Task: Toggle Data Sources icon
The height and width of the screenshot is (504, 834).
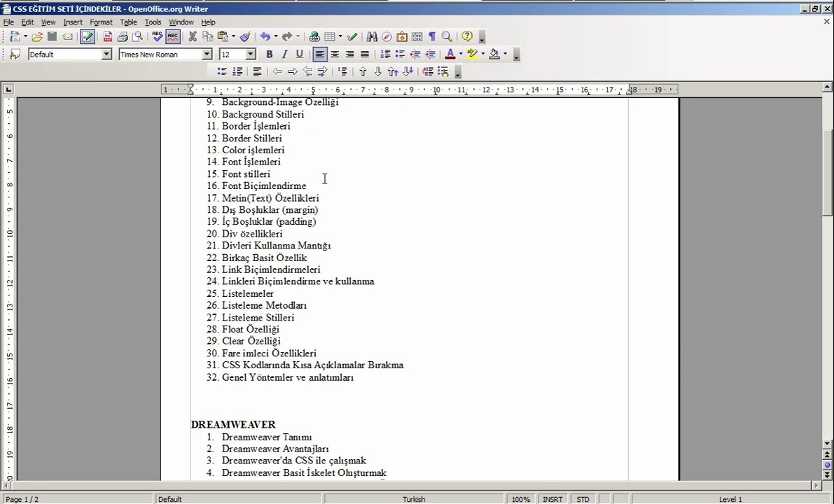Action: [417, 36]
